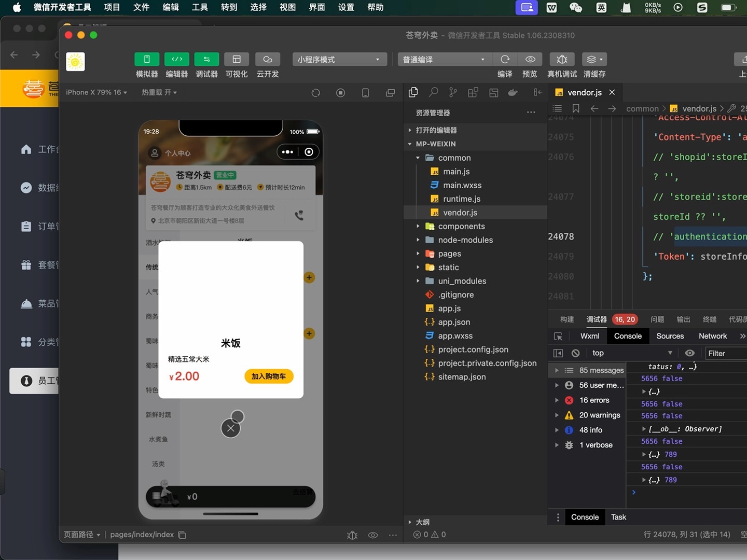Click the 加入购物车 add to cart button
Image resolution: width=747 pixels, height=560 pixels.
pos(269,376)
